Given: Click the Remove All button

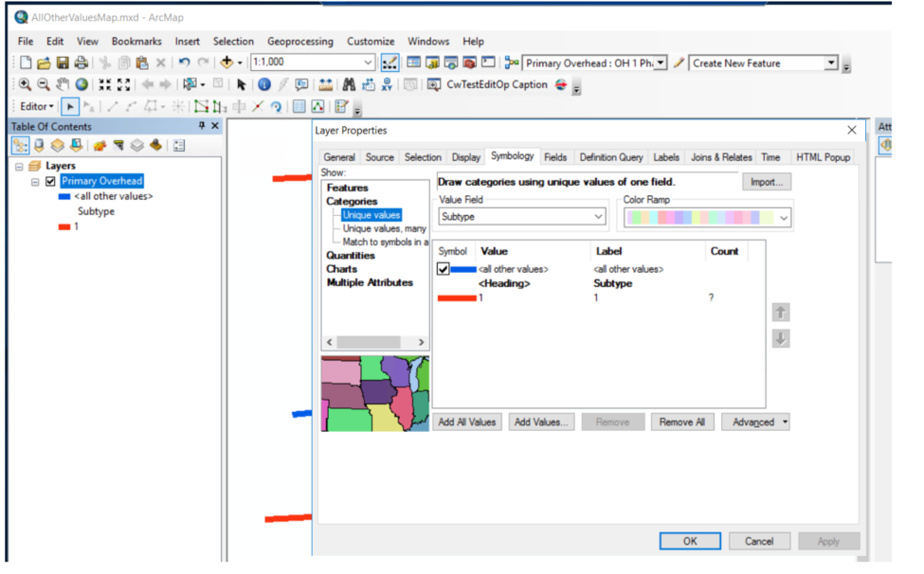Looking at the screenshot, I should (681, 422).
